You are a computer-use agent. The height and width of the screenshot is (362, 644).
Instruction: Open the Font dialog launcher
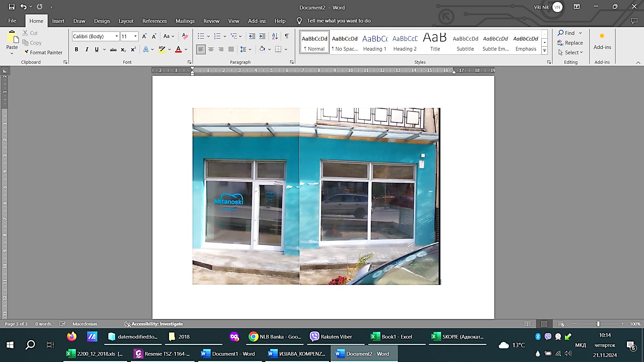[x=190, y=62]
